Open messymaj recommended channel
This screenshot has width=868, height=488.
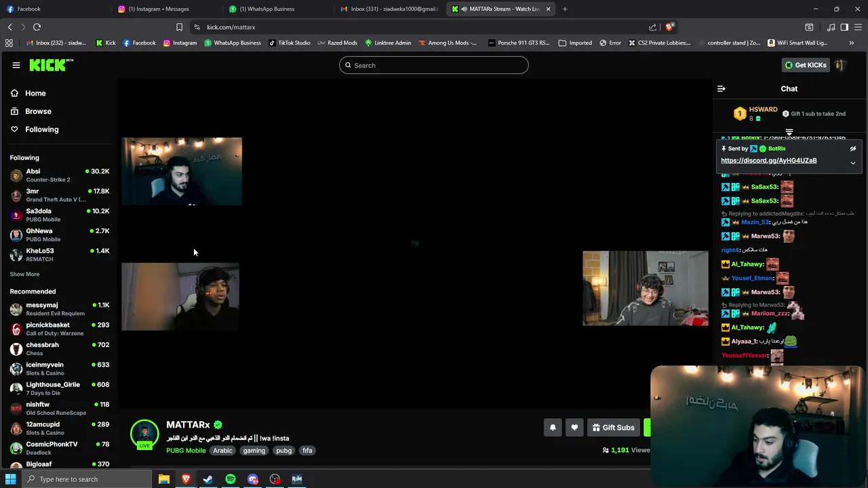pyautogui.click(x=60, y=309)
